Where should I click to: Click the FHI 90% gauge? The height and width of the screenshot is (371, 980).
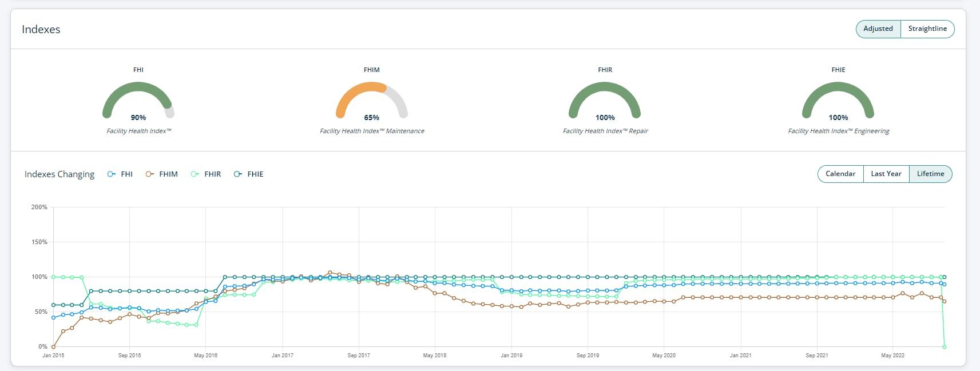click(138, 100)
